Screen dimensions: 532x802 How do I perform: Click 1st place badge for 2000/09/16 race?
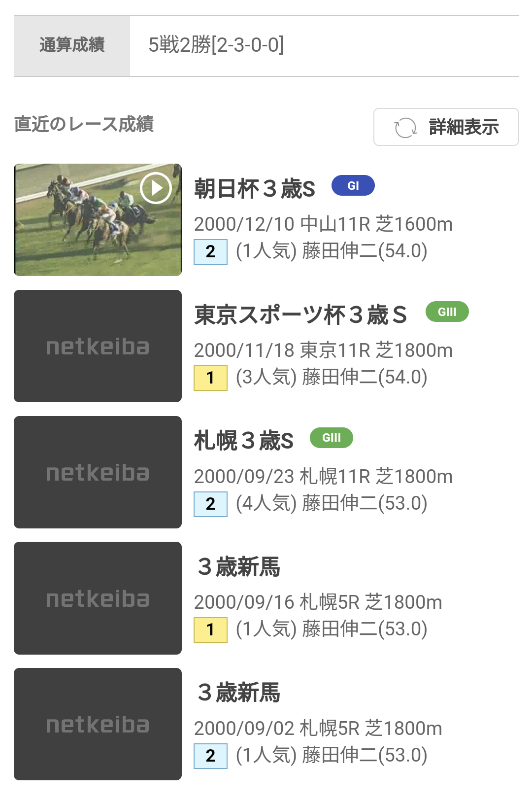[210, 630]
